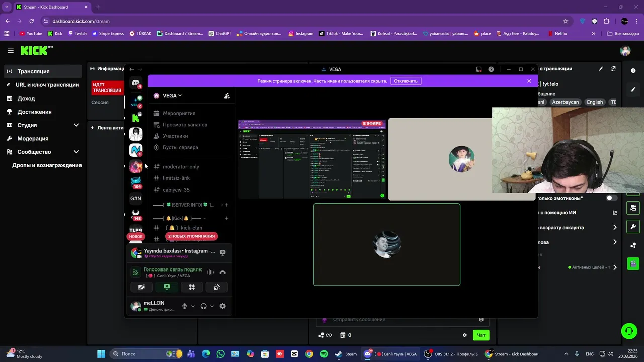Open Дропы и вознаграждение page

coord(47,165)
